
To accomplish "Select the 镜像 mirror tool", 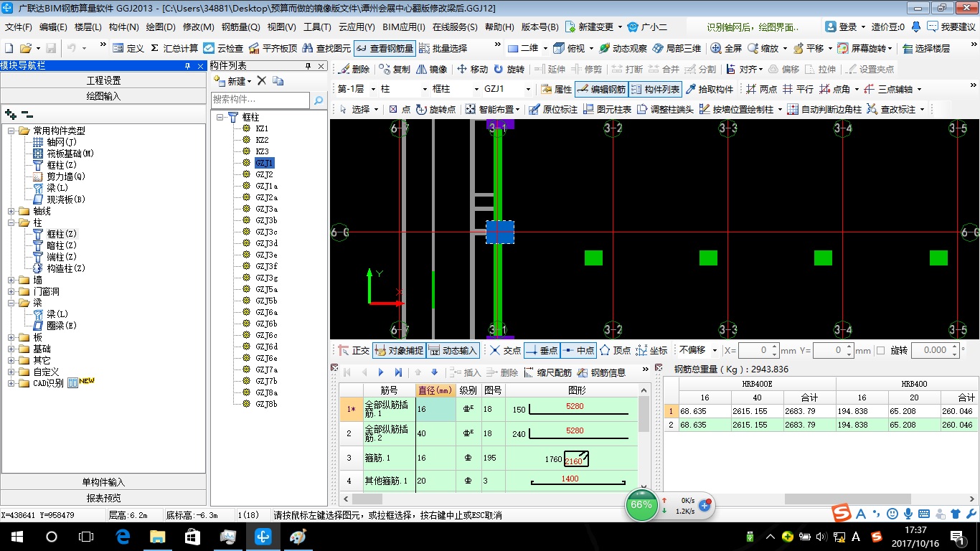I will (x=431, y=69).
